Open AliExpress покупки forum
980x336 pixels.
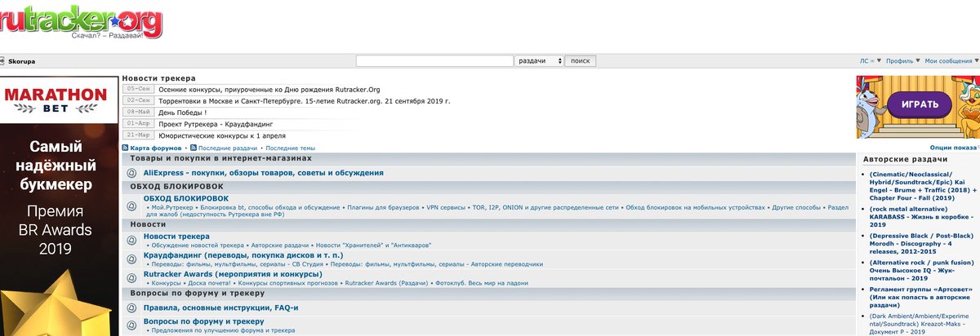coord(263,173)
